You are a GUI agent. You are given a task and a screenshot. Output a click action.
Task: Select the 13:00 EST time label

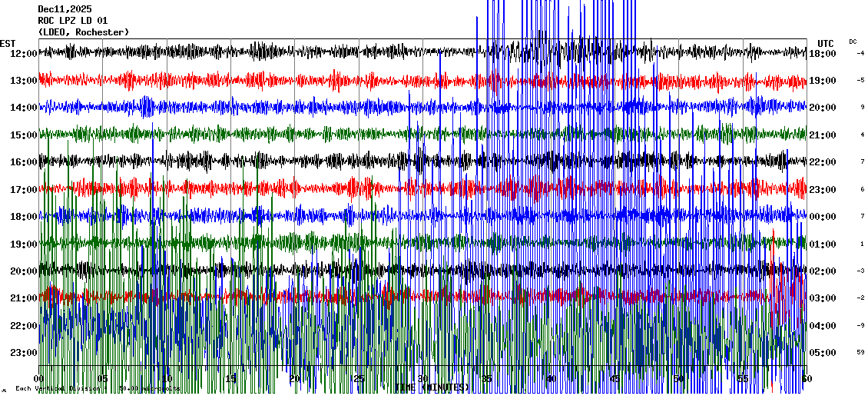23,81
